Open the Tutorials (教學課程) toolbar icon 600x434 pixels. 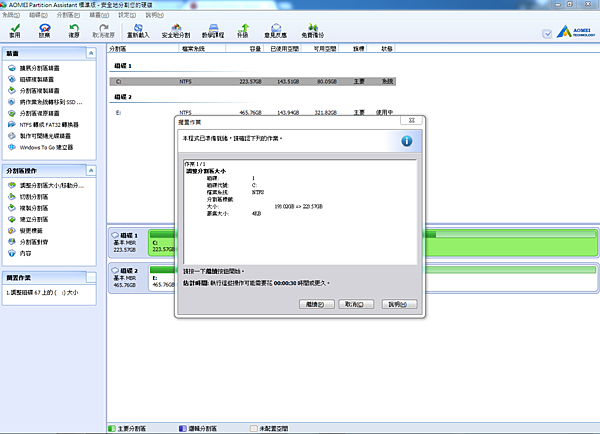[213, 31]
